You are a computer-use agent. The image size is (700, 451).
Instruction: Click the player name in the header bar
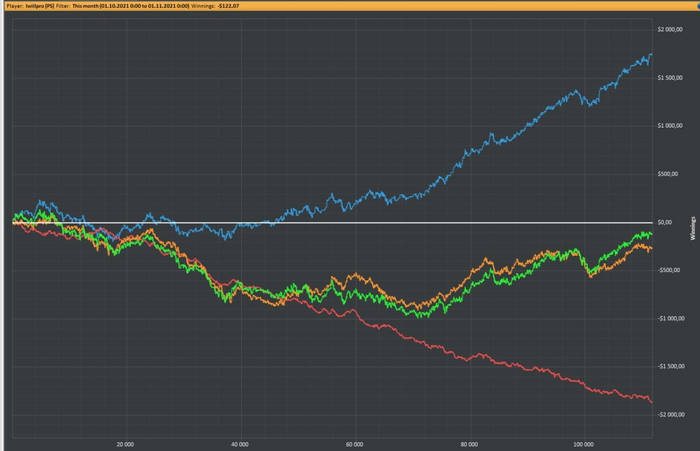tap(40, 6)
